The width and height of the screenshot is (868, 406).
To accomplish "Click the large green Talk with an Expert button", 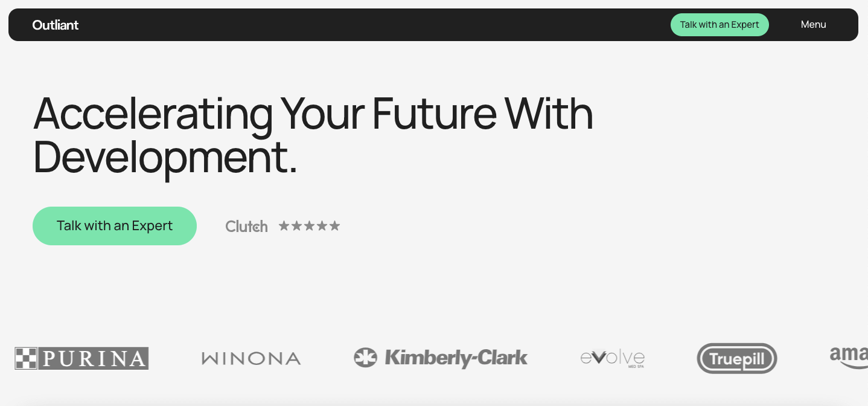I will click(115, 226).
